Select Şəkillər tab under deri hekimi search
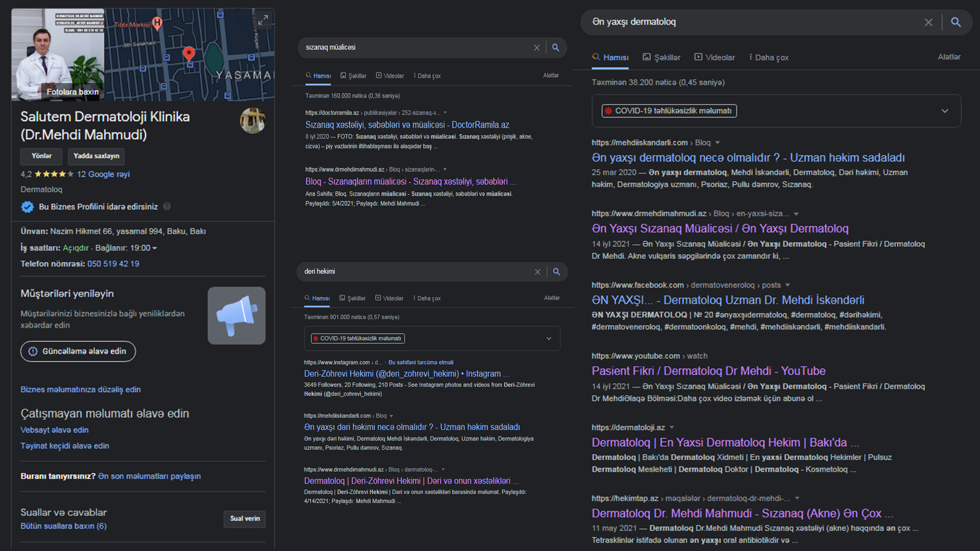The image size is (980, 551). [352, 298]
